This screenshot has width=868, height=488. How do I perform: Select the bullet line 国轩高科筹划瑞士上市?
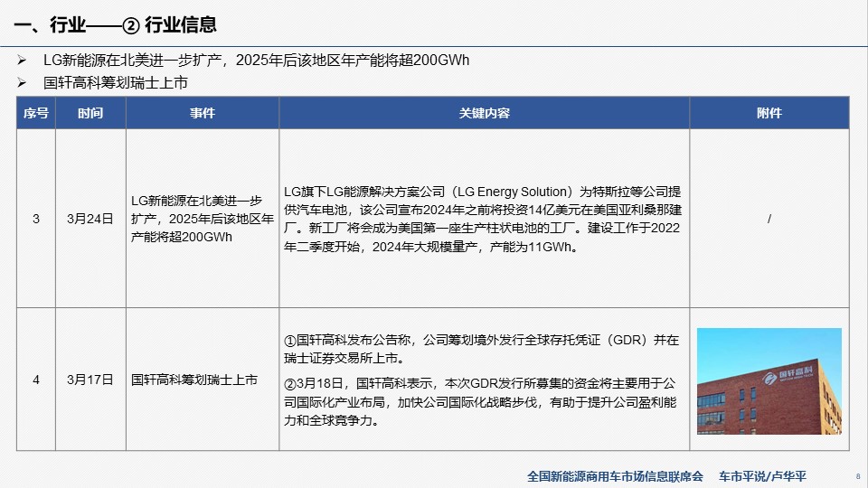116,83
